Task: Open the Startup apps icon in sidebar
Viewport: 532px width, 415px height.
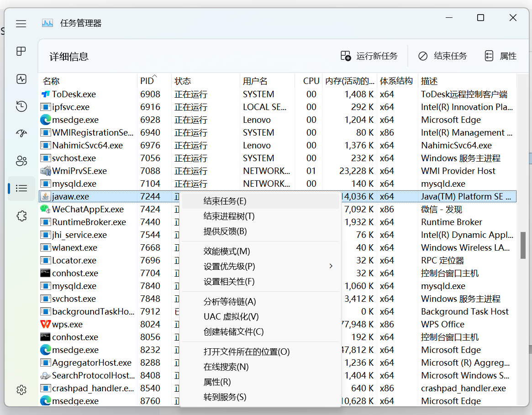Action: coord(21,133)
